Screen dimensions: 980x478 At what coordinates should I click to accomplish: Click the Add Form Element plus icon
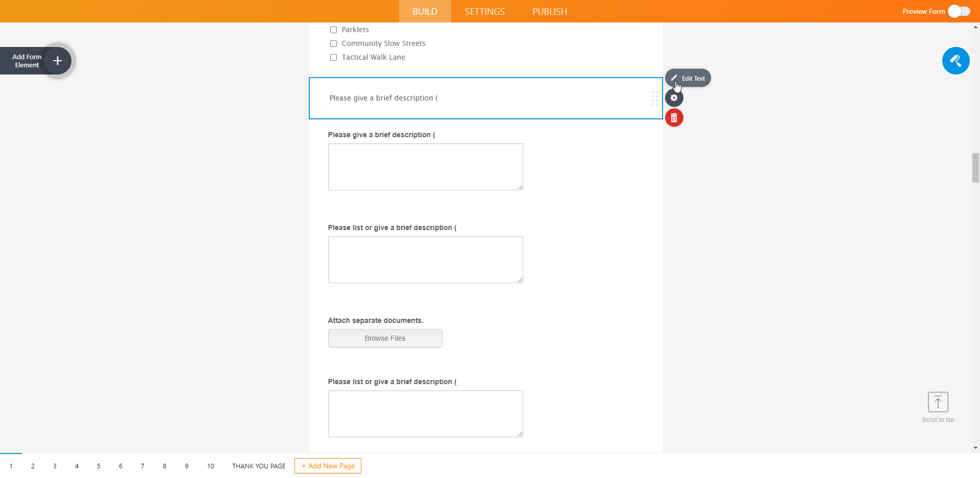[x=58, y=61]
